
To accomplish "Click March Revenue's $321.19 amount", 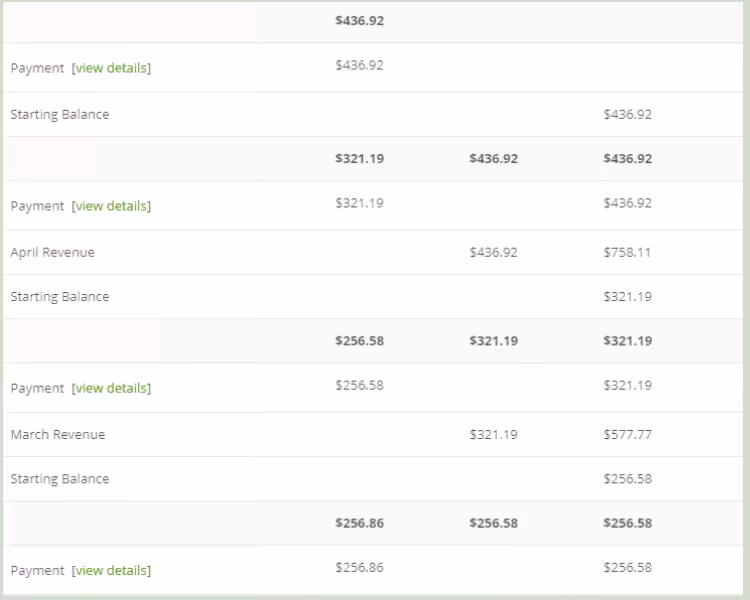I will click(493, 434).
